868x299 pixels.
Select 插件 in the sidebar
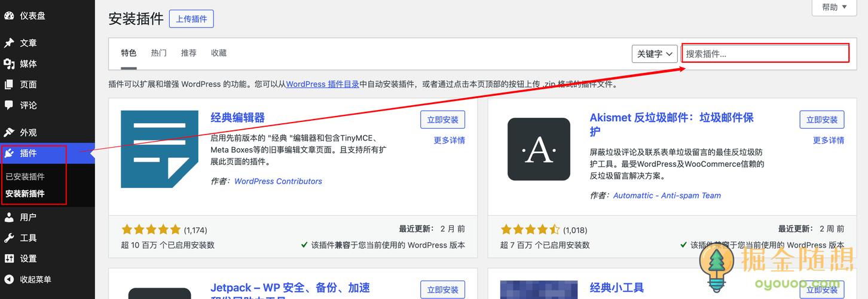point(47,153)
